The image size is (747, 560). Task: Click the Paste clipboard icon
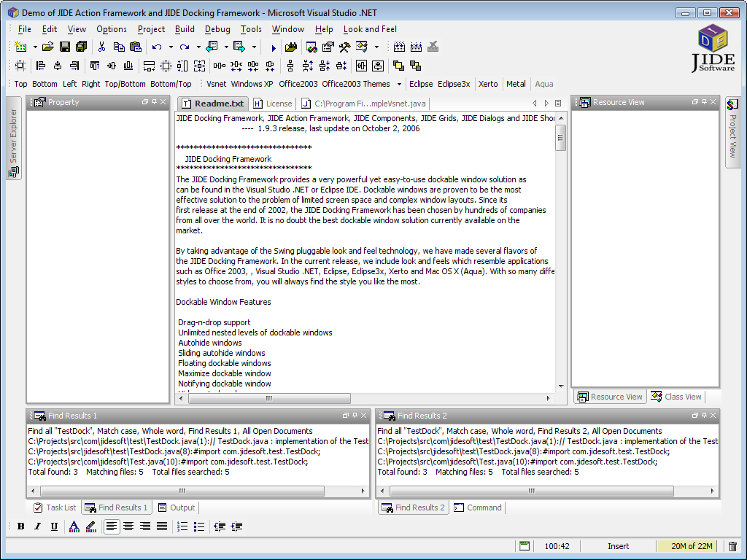(136, 47)
